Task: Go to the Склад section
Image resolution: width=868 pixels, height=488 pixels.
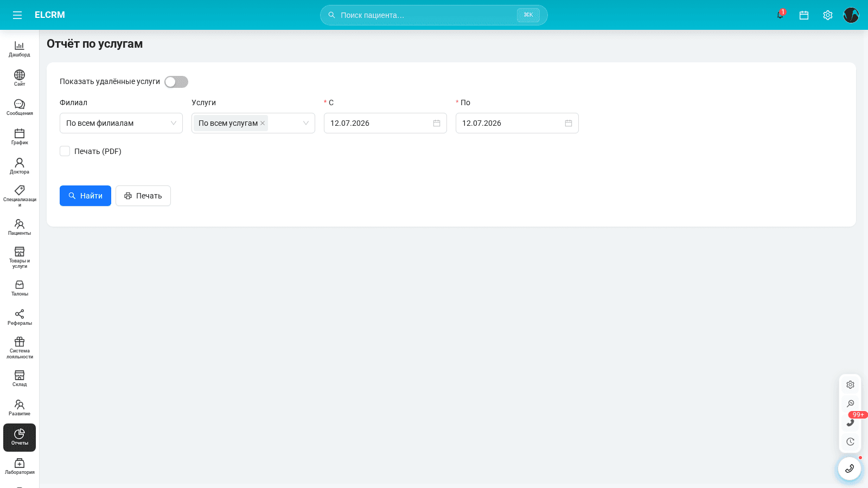Action: [20, 378]
